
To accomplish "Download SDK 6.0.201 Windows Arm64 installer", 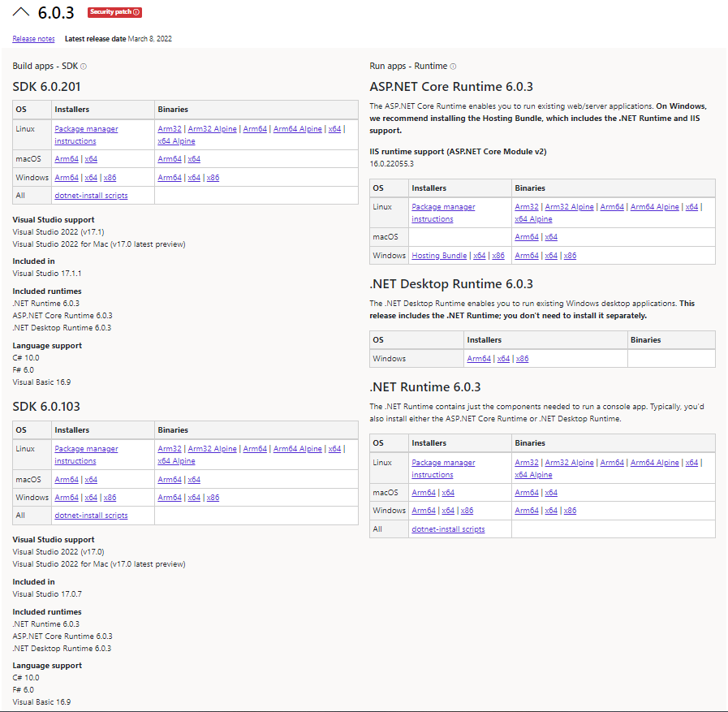I will coord(67,178).
